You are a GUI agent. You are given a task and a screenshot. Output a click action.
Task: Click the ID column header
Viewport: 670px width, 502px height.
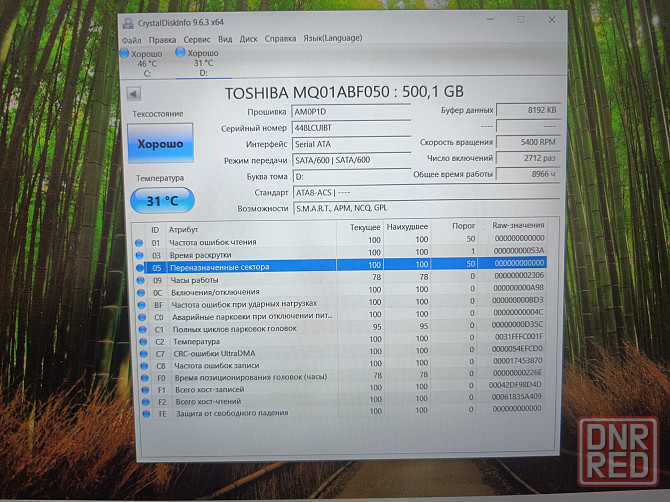[155, 230]
